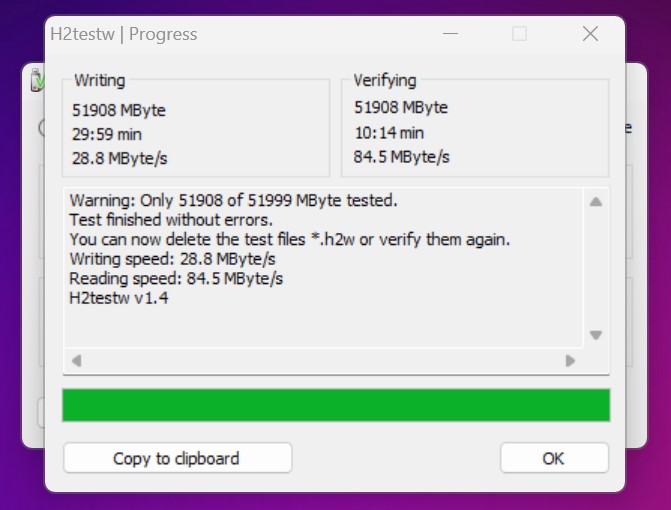Image resolution: width=671 pixels, height=510 pixels.
Task: Click the 'Warning: Only 51908 of 51999 MByte tested.' line
Action: [233, 200]
